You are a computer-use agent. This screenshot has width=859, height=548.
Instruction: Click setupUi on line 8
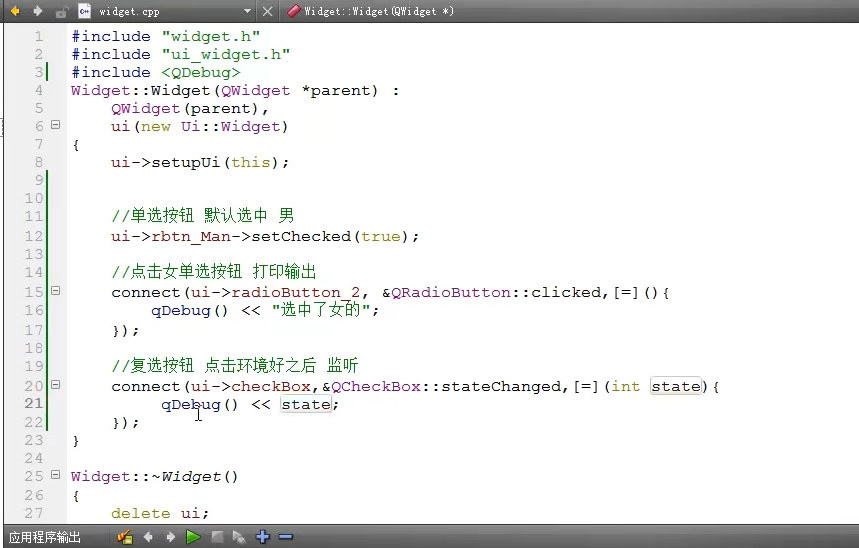coord(186,163)
